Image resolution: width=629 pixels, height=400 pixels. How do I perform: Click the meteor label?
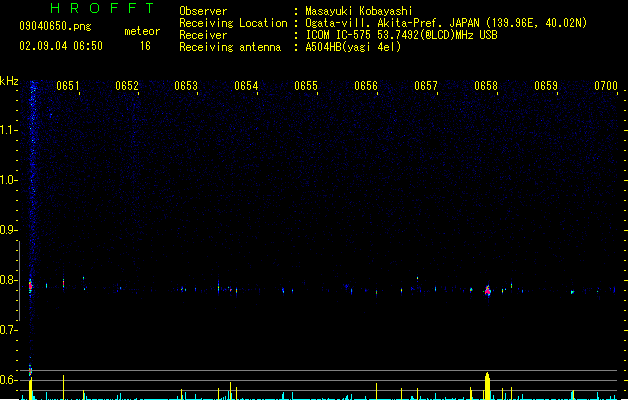click(142, 31)
